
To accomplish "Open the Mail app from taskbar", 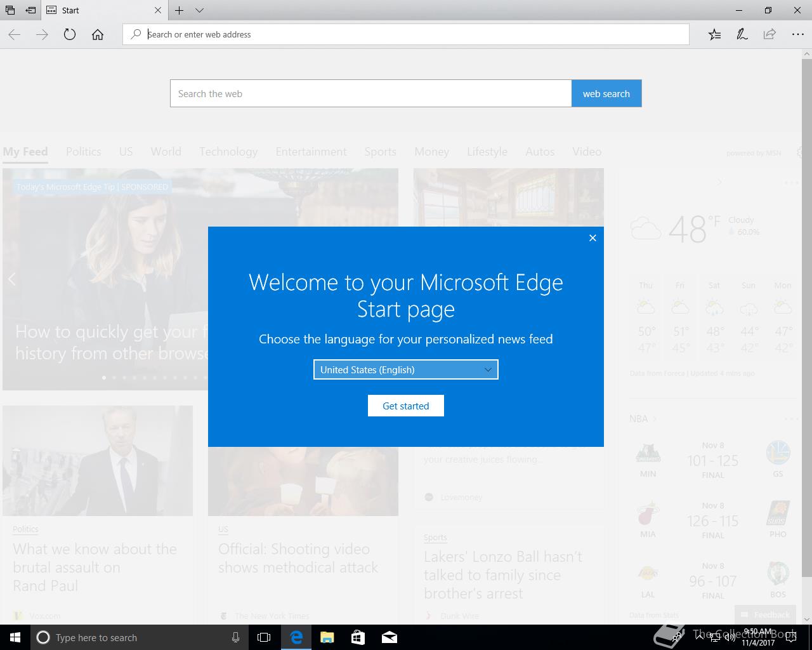I will coord(390,637).
